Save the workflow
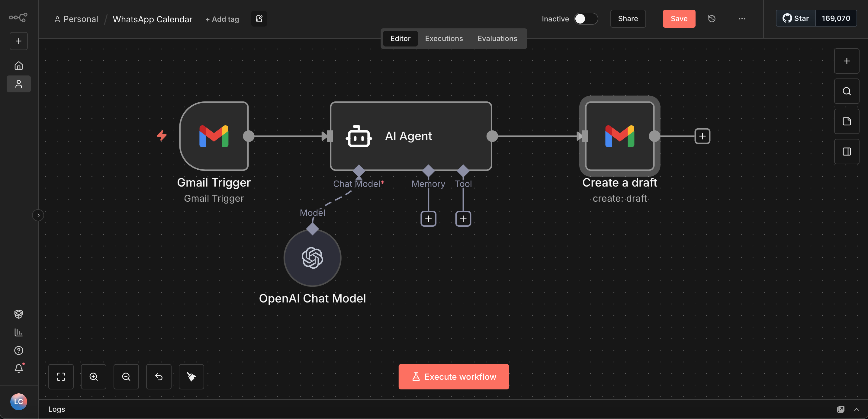 coord(679,18)
